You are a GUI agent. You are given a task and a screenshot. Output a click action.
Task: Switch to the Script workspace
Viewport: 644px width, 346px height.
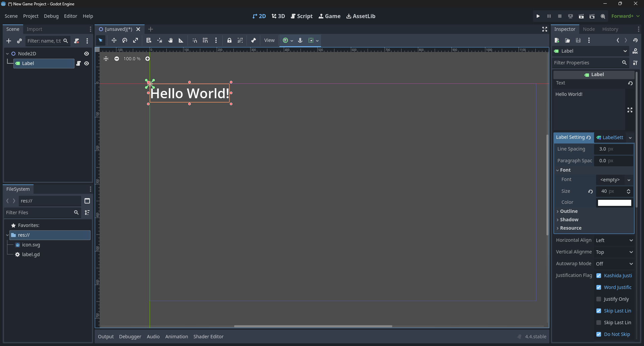coord(302,16)
